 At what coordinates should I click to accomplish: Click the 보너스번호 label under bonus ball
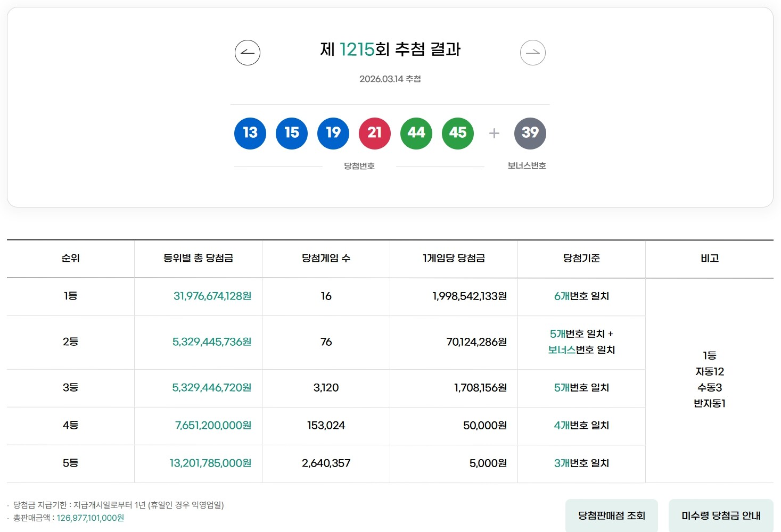(x=527, y=165)
